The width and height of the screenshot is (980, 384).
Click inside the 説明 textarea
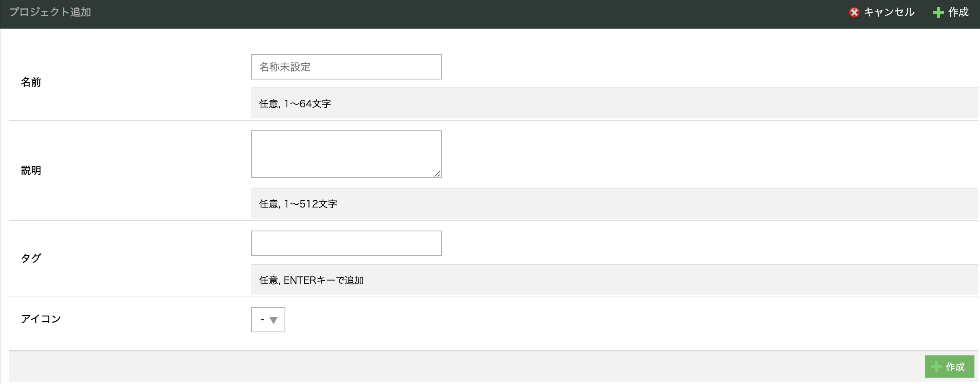[x=346, y=154]
